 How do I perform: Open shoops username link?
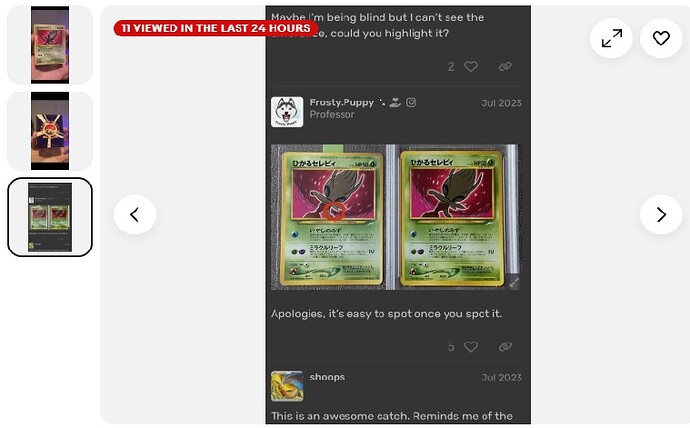click(327, 377)
